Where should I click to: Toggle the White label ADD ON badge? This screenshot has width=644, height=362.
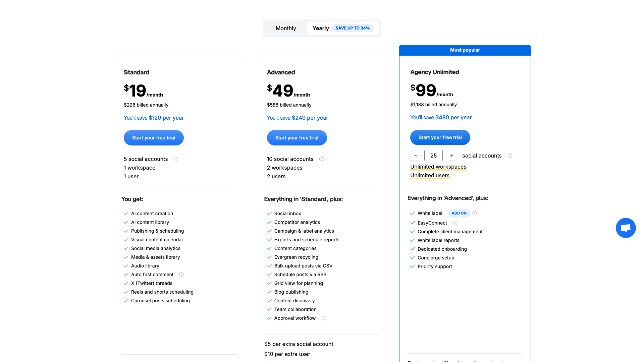pyautogui.click(x=459, y=213)
